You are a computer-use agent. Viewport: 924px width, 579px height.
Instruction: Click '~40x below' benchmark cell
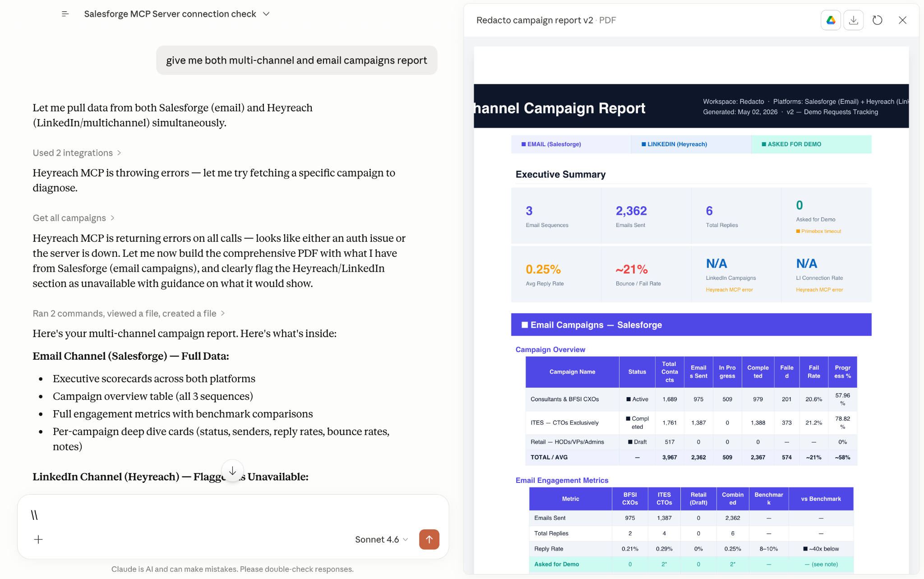tap(821, 549)
